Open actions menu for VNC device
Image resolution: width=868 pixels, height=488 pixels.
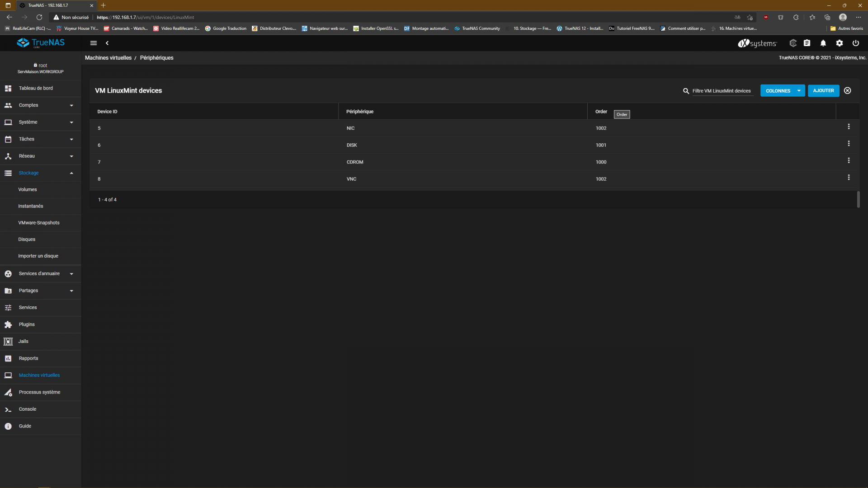pos(849,177)
